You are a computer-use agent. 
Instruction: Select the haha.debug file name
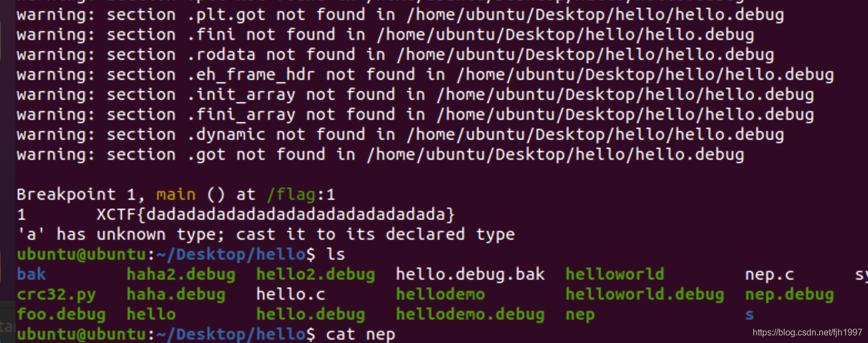coord(176,294)
